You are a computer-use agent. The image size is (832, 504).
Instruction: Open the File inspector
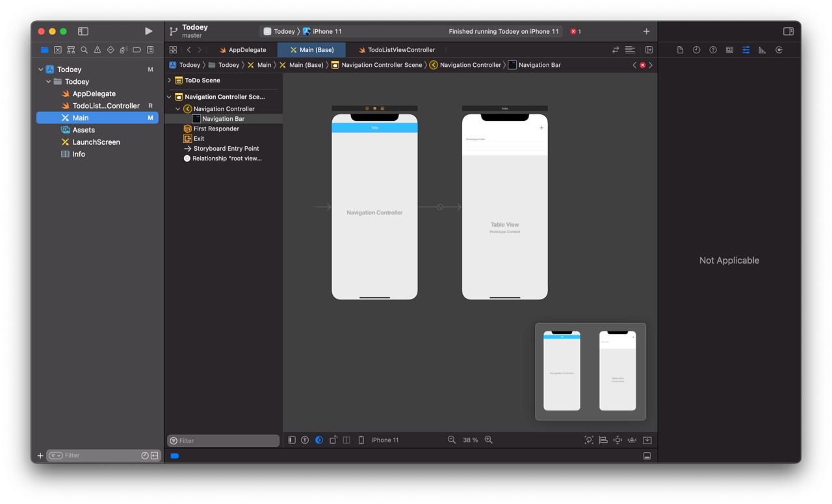(680, 50)
